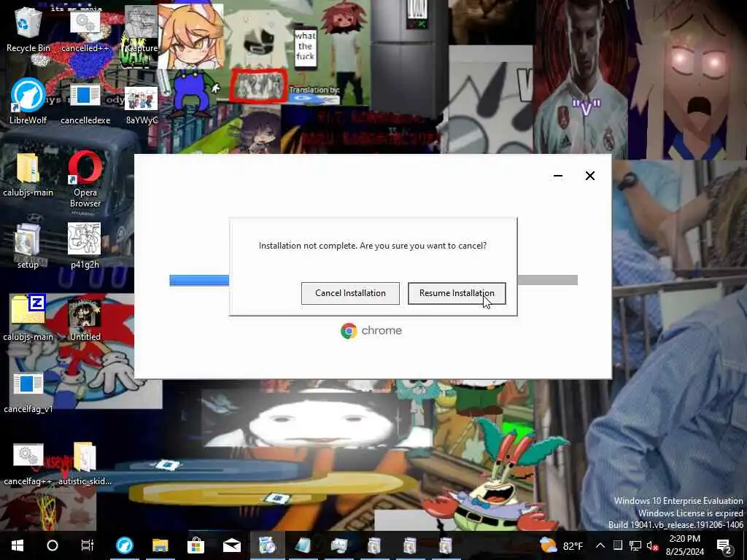
Task: Open the Windows Start menu
Action: pos(18,545)
